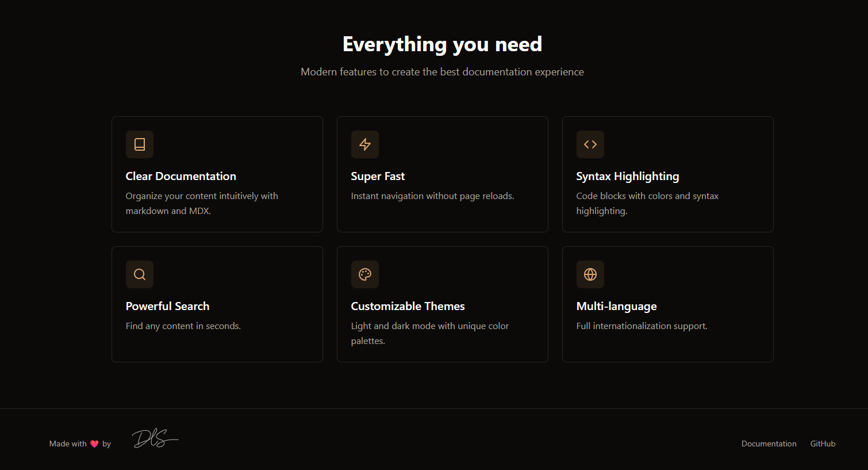Screen dimensions: 868x470
Task: Click the Customizable Themes card title text
Action: pyautogui.click(x=408, y=306)
